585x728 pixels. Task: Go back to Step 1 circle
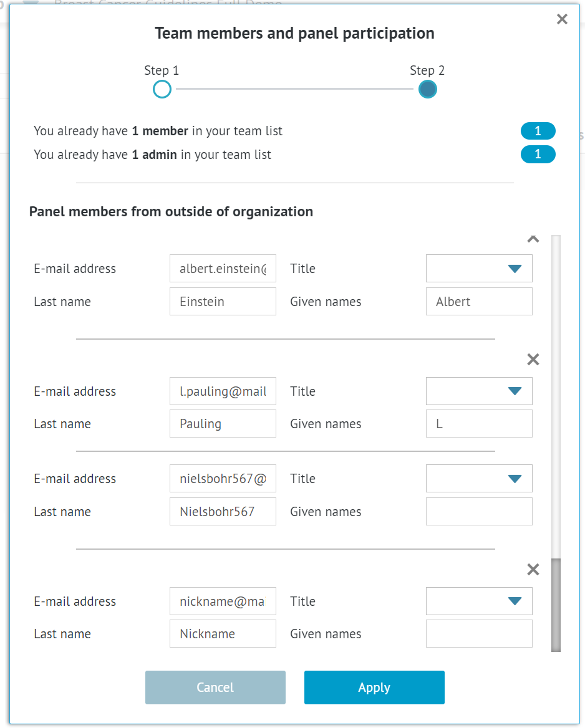coord(162,90)
